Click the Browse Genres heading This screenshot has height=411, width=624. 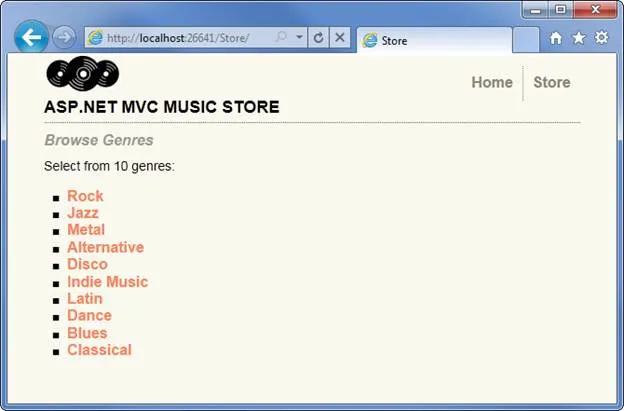(99, 140)
